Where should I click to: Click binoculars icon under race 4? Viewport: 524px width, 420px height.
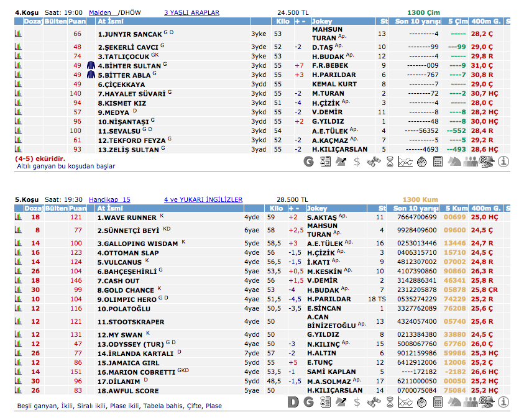[x=373, y=162]
